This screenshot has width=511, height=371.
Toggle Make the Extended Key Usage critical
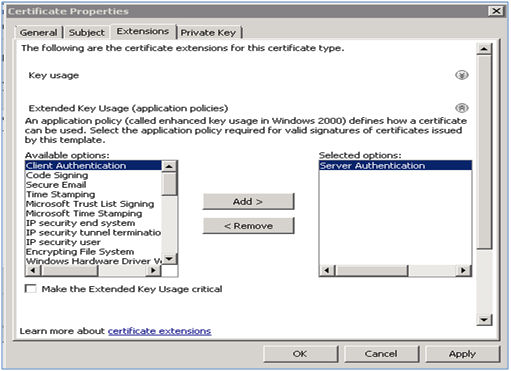[31, 289]
